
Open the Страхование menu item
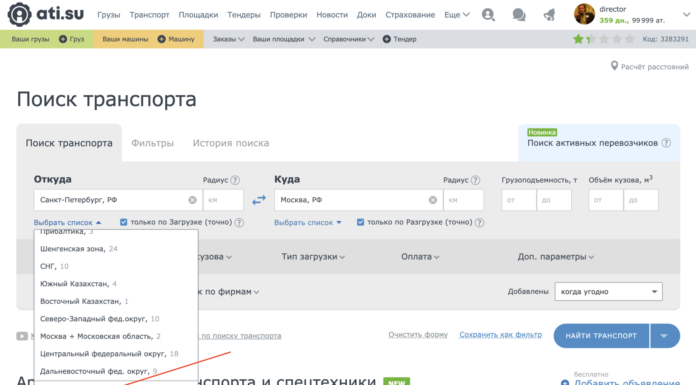(410, 15)
